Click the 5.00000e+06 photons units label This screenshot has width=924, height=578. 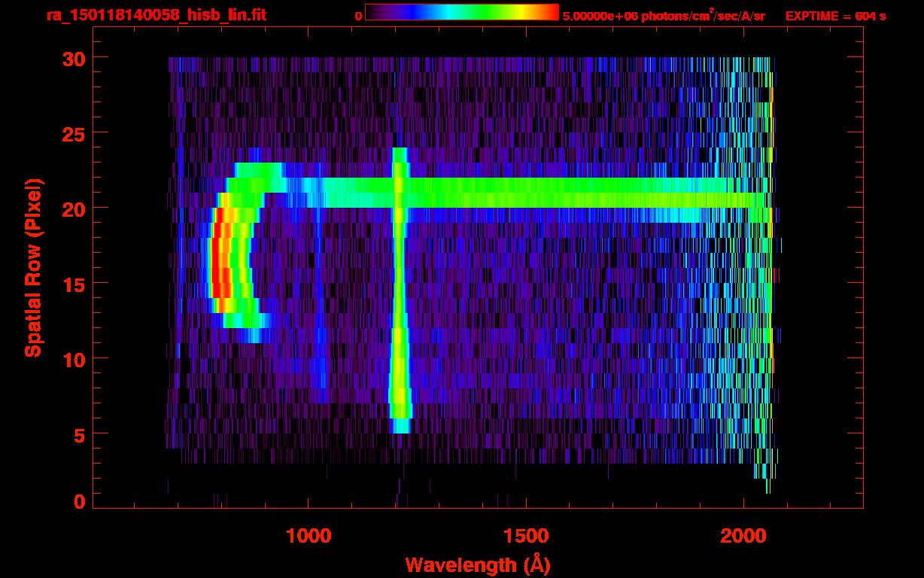coord(664,16)
